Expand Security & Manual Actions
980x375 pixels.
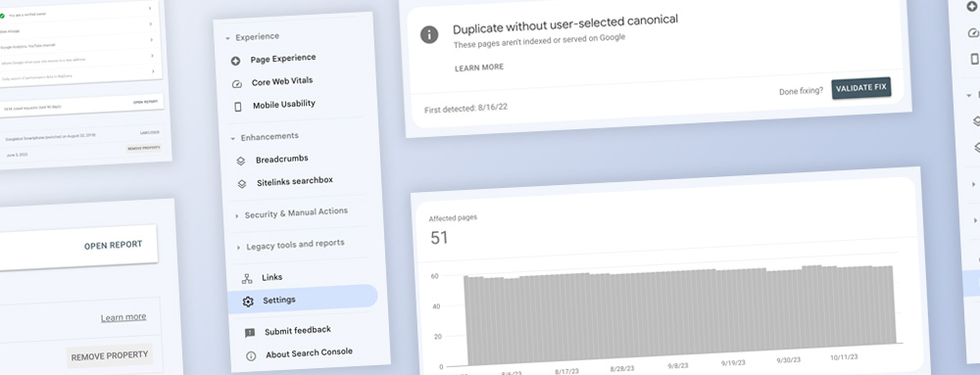237,215
